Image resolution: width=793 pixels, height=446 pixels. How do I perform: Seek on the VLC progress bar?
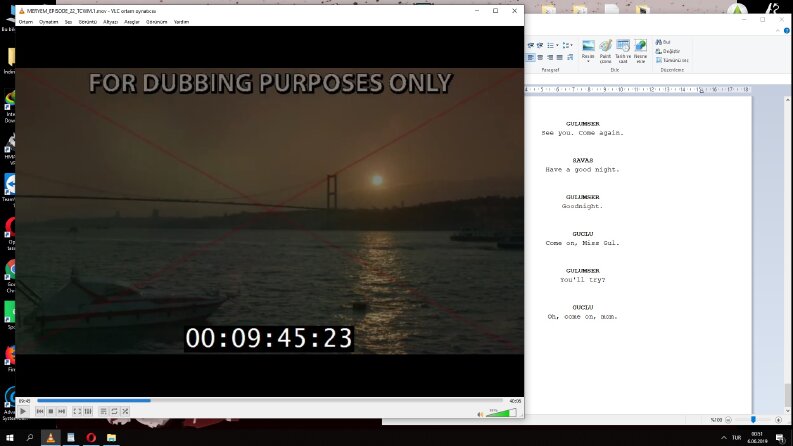270,400
